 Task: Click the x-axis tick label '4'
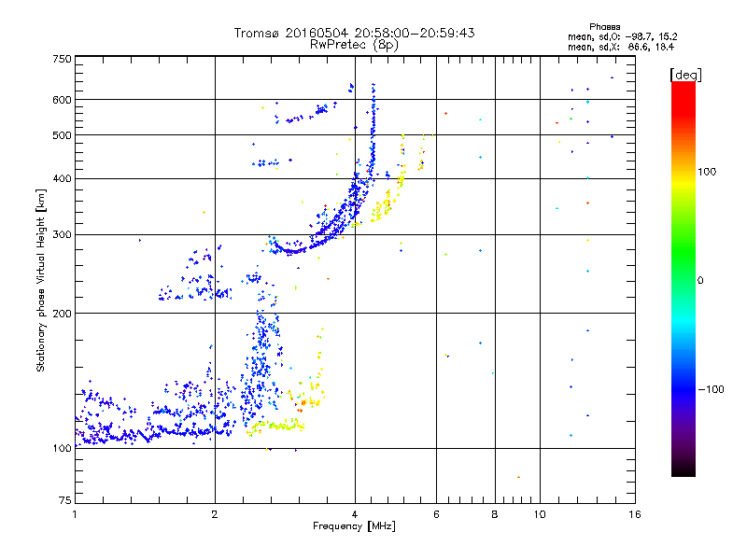tap(355, 514)
